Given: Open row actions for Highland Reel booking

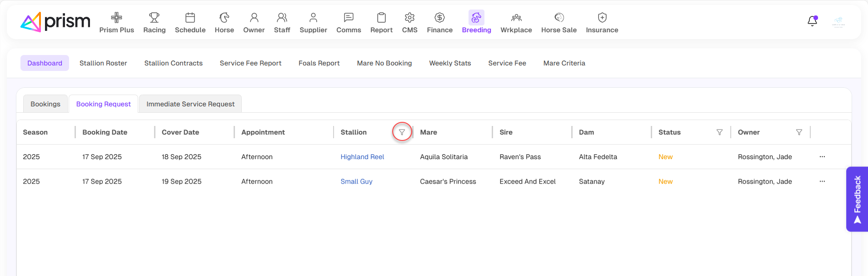Looking at the screenshot, I should click(x=822, y=157).
